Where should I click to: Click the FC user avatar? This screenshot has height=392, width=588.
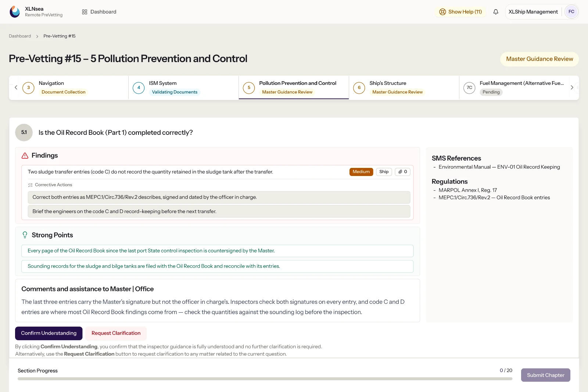coord(571,12)
